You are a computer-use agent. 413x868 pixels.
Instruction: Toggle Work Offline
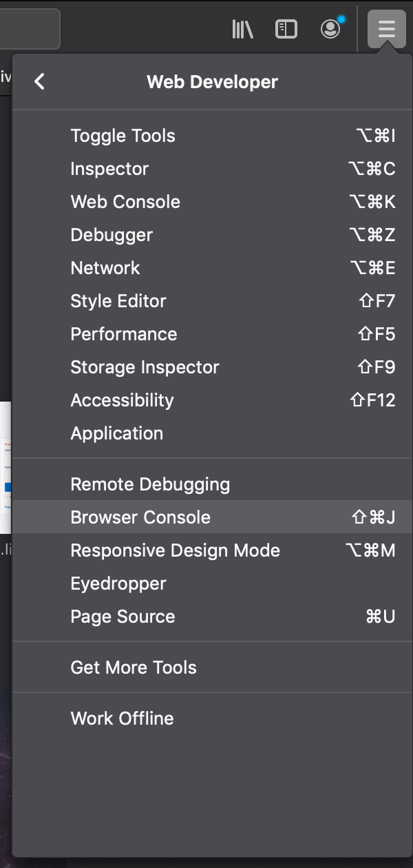click(212, 719)
